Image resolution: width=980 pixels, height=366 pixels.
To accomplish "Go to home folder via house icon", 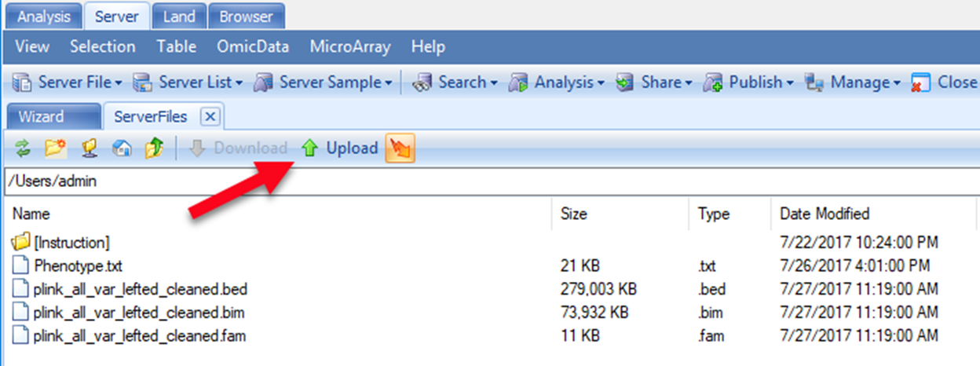I will pos(122,148).
